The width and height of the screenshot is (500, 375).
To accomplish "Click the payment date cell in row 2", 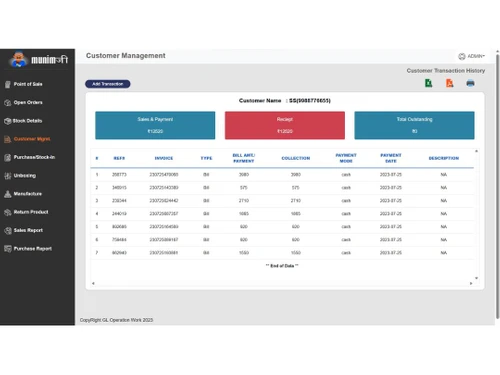I will tap(391, 188).
